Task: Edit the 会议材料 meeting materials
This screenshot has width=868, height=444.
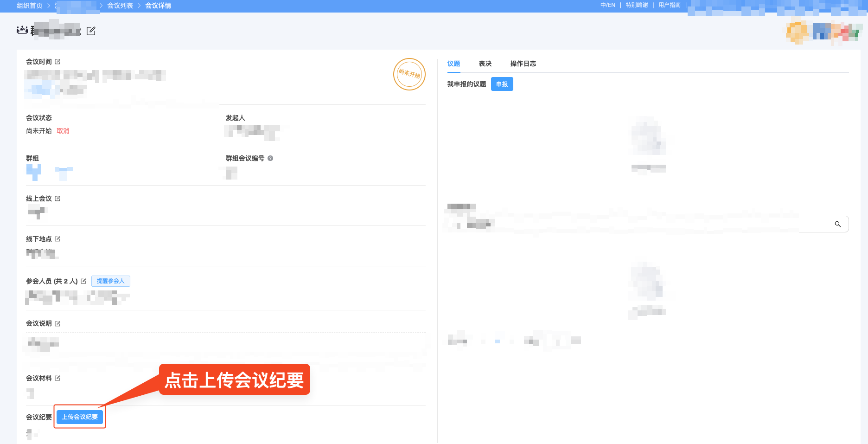Action: pos(57,378)
